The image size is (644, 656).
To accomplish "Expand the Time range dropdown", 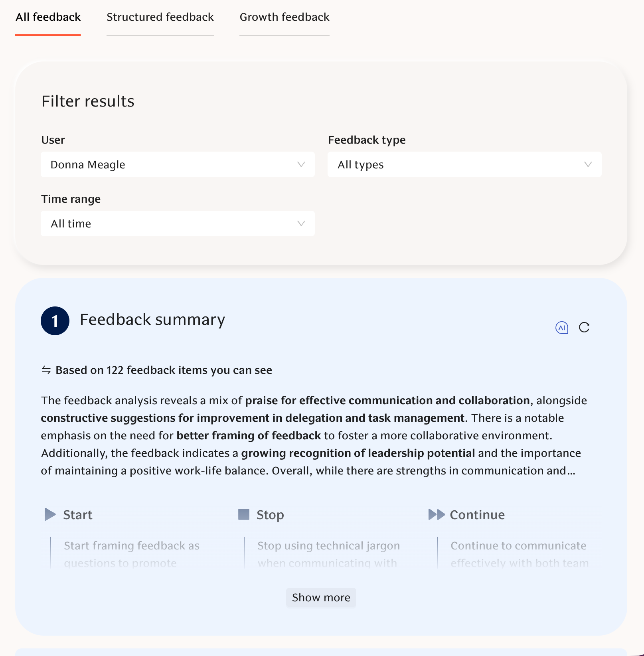I will tap(178, 223).
